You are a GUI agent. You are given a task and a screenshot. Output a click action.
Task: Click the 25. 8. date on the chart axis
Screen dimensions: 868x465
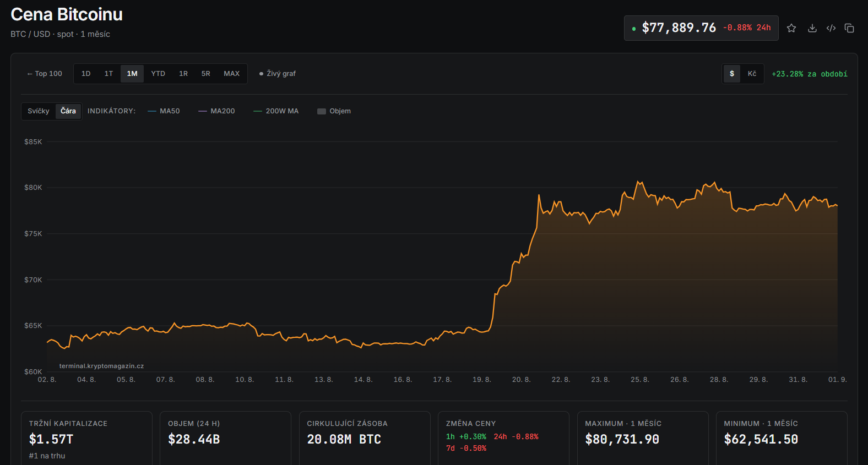click(640, 380)
